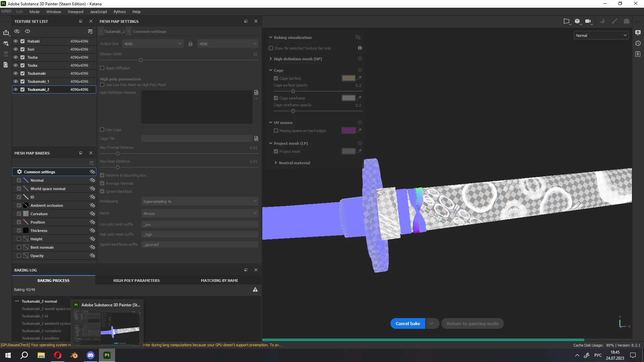Click Return to painting mode button
The width and height of the screenshot is (644, 362).
click(x=472, y=323)
